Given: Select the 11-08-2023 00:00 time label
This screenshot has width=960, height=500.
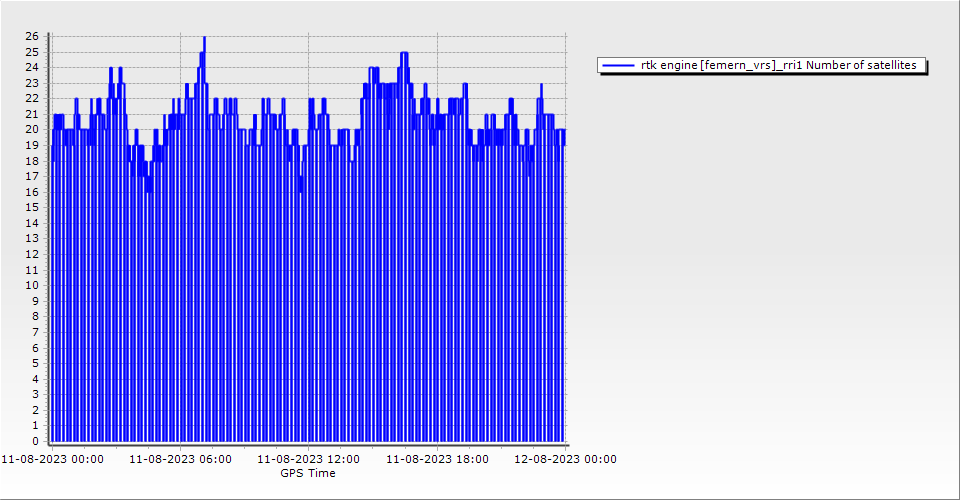Looking at the screenshot, I should pos(52,459).
